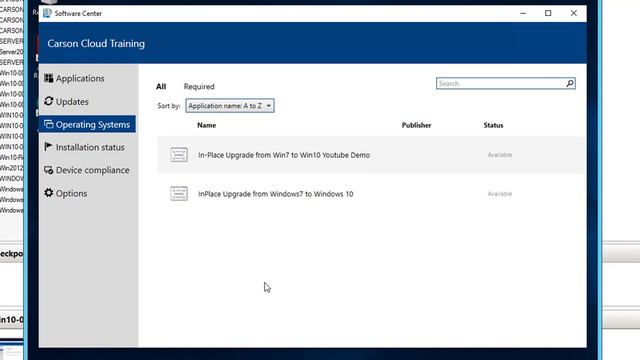Image resolution: width=640 pixels, height=360 pixels.
Task: Click icon of Win7 to Win10 Youtube Demo
Action: (179, 155)
